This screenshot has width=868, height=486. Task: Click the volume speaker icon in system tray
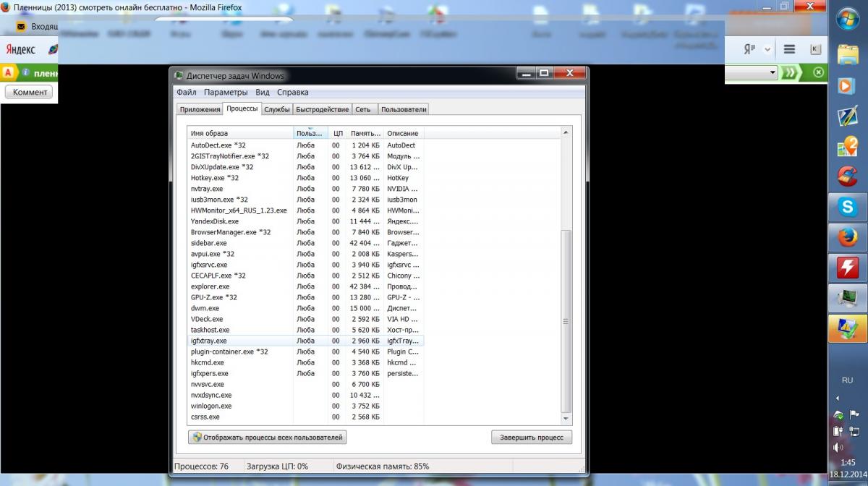coord(838,447)
